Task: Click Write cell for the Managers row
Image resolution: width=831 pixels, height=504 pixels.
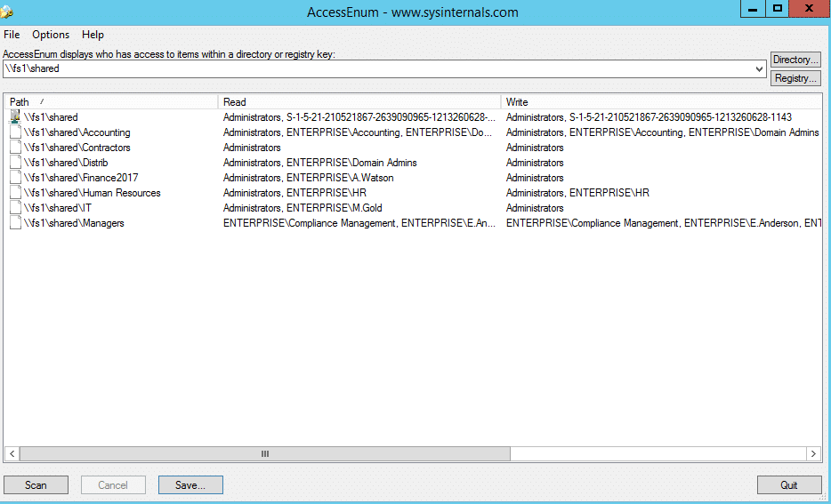Action: 664,223
